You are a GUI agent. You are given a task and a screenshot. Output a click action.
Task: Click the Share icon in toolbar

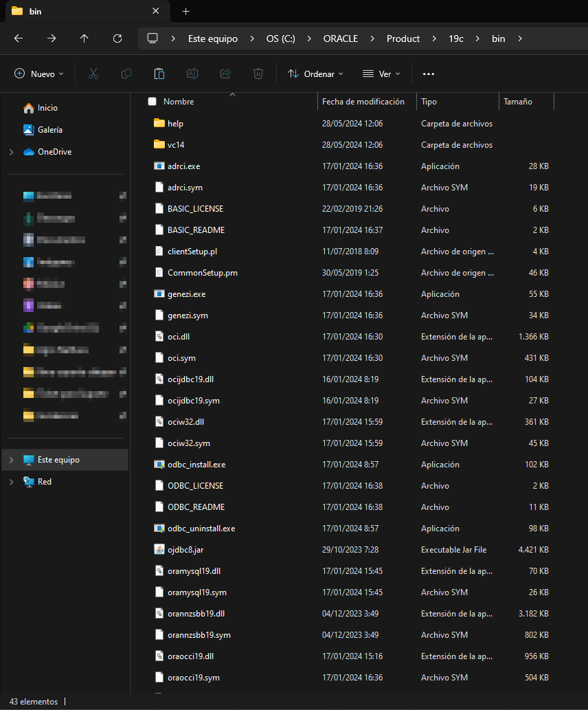(x=225, y=74)
